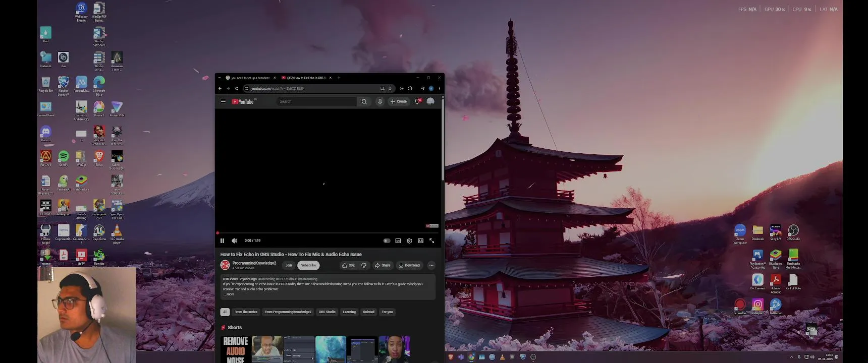Turn on subtitles in the player

point(398,241)
